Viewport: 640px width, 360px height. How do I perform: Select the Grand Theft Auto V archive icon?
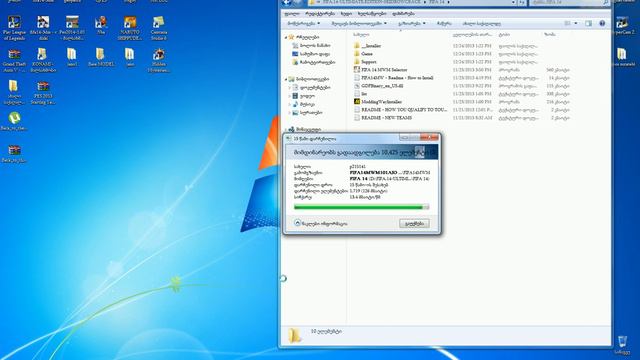(14, 60)
